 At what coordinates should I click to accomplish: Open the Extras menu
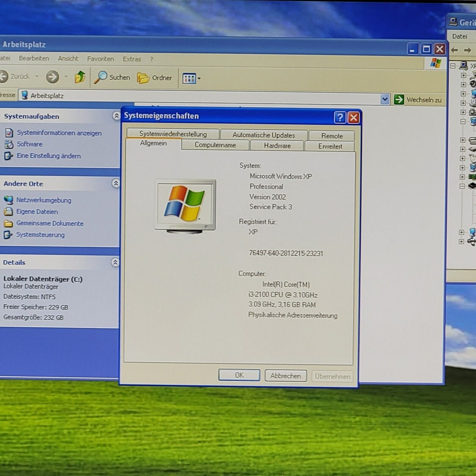(132, 59)
